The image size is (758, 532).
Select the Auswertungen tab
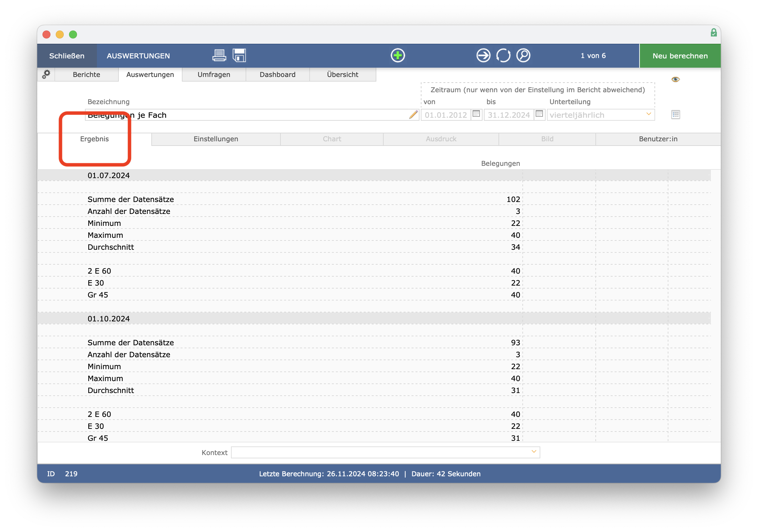(x=150, y=74)
